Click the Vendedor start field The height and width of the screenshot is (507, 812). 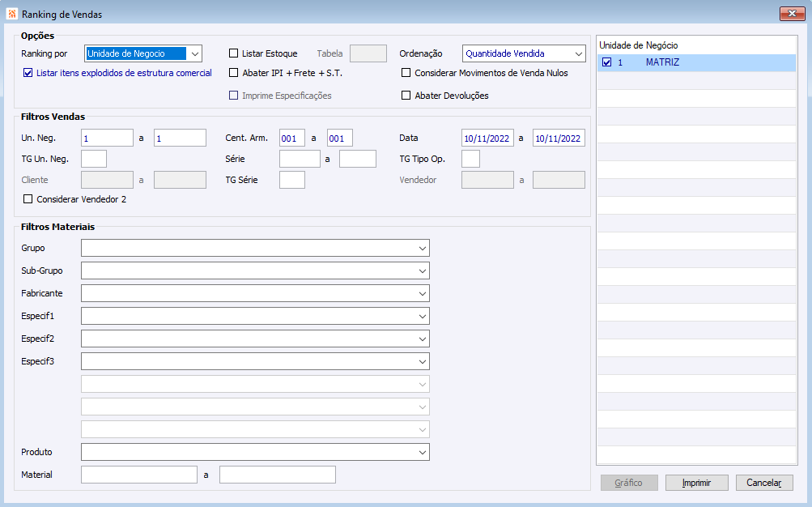[x=487, y=180]
